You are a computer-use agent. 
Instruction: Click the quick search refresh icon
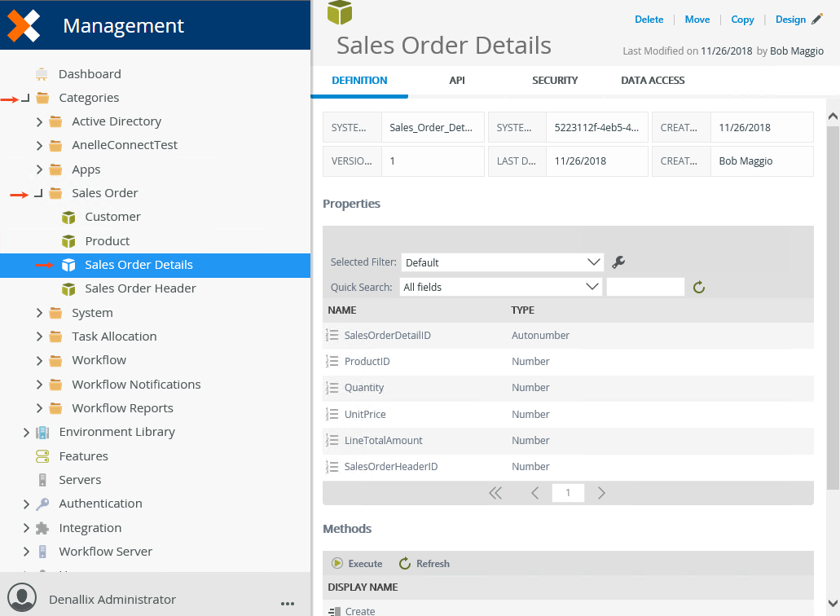[698, 287]
